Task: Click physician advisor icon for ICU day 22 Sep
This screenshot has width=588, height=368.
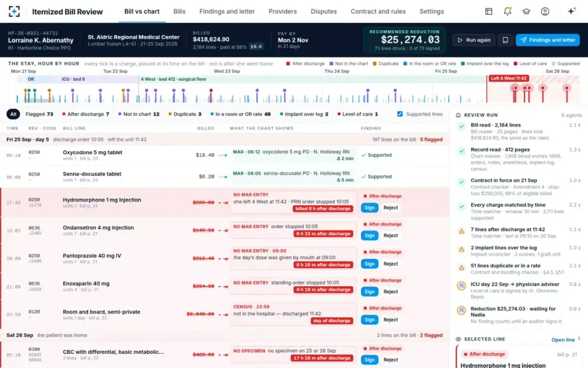Action: (x=461, y=286)
